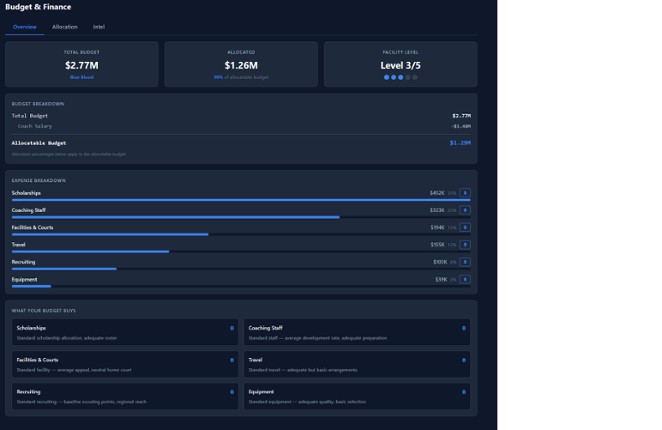Click the badge icon on Facilities & Courts row

point(465,227)
